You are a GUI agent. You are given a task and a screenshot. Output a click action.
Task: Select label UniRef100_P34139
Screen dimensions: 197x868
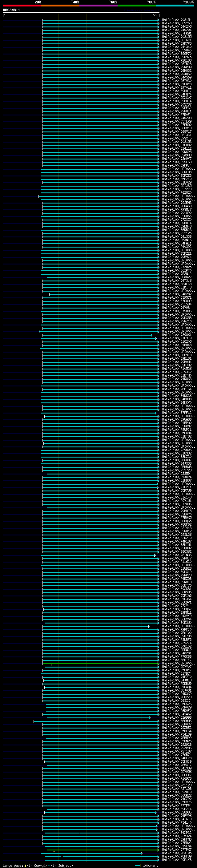(176, 734)
